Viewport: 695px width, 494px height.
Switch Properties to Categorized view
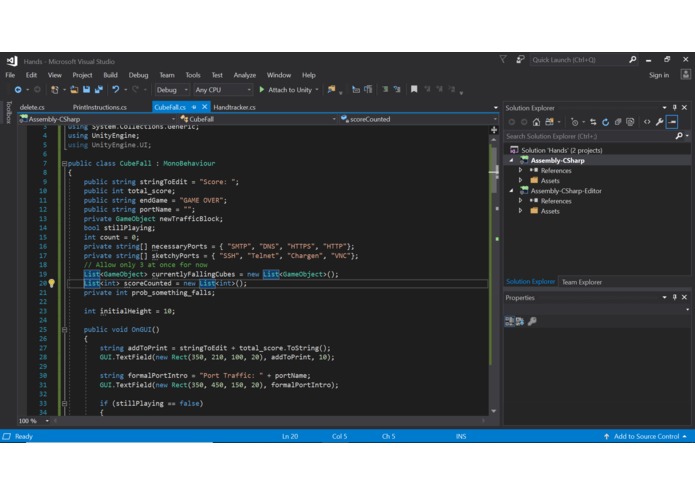510,321
